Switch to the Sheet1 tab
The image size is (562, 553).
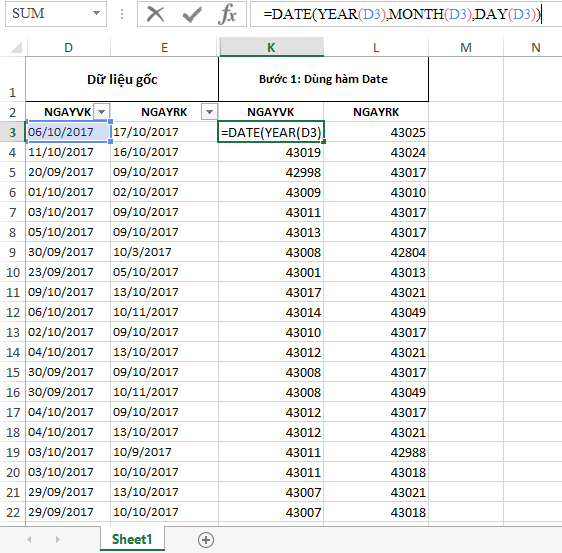[x=132, y=539]
